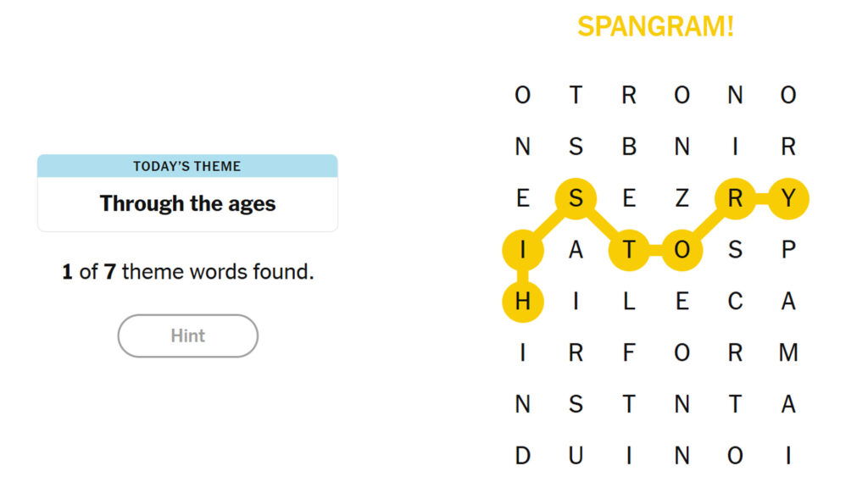The image size is (868, 488).
Task: Click the letter D in the bottom-left corner
Action: click(x=523, y=457)
